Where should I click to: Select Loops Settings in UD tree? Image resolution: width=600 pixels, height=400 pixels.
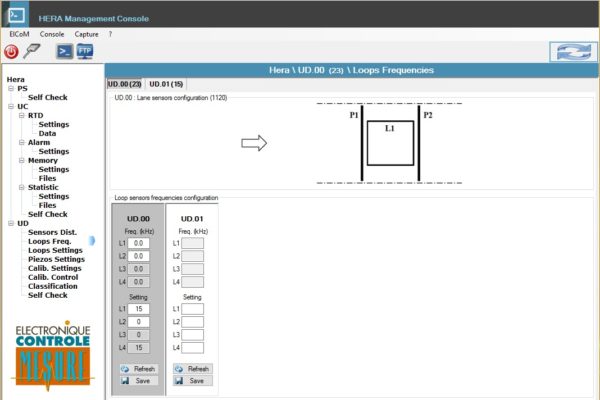click(x=55, y=250)
